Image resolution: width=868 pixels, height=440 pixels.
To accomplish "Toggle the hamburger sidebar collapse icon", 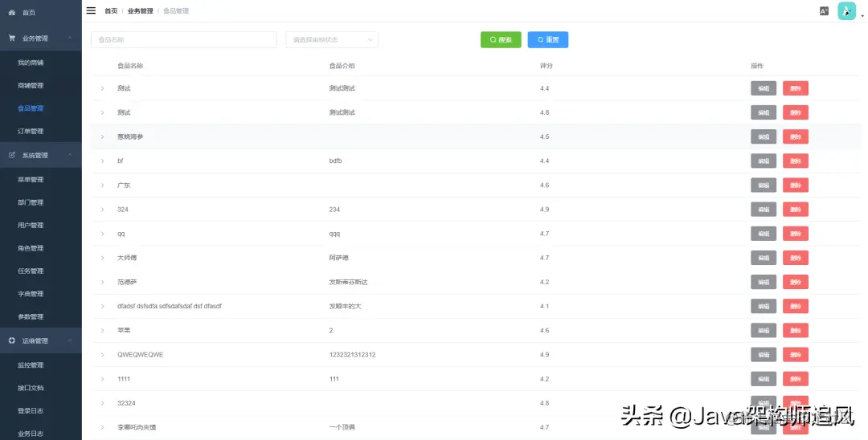I will pos(92,10).
